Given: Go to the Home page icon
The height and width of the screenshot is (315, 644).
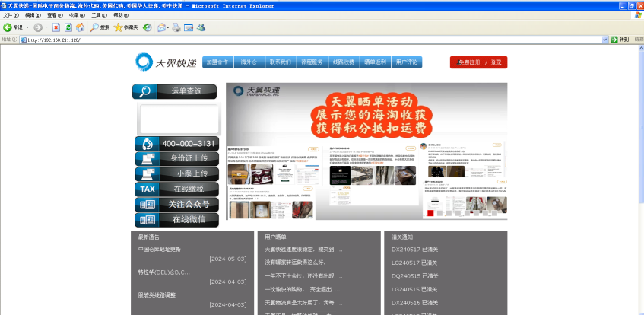Looking at the screenshot, I should (81, 27).
